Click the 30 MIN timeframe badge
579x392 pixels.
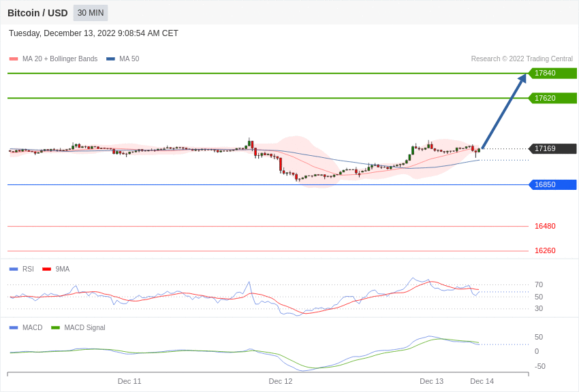91,13
